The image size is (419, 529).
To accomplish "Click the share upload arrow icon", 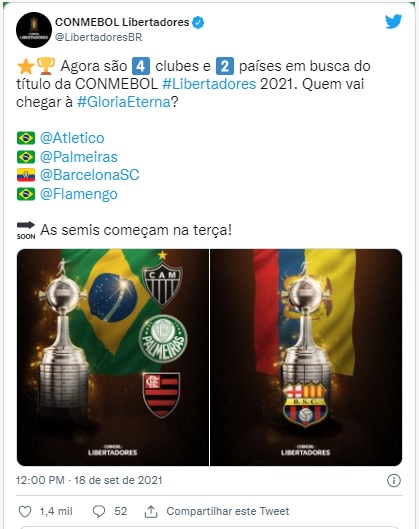I will point(151,511).
